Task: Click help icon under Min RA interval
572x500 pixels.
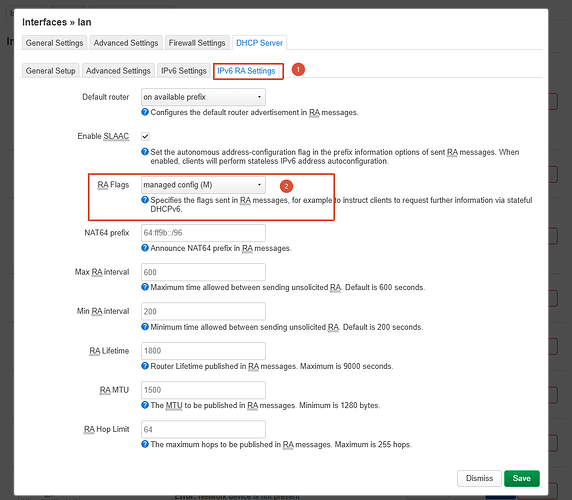Action: click(145, 326)
